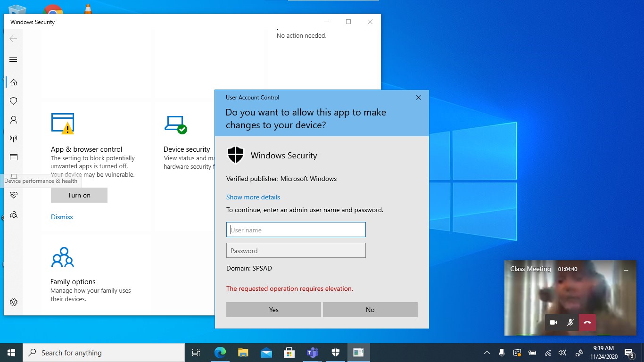Open Wi-Fi network flyout in tray

click(x=548, y=353)
